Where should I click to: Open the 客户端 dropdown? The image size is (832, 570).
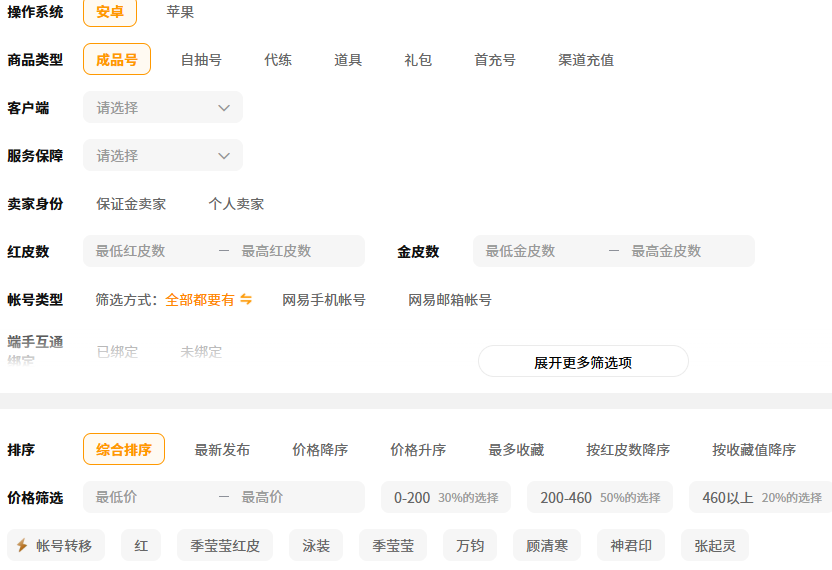(x=163, y=108)
